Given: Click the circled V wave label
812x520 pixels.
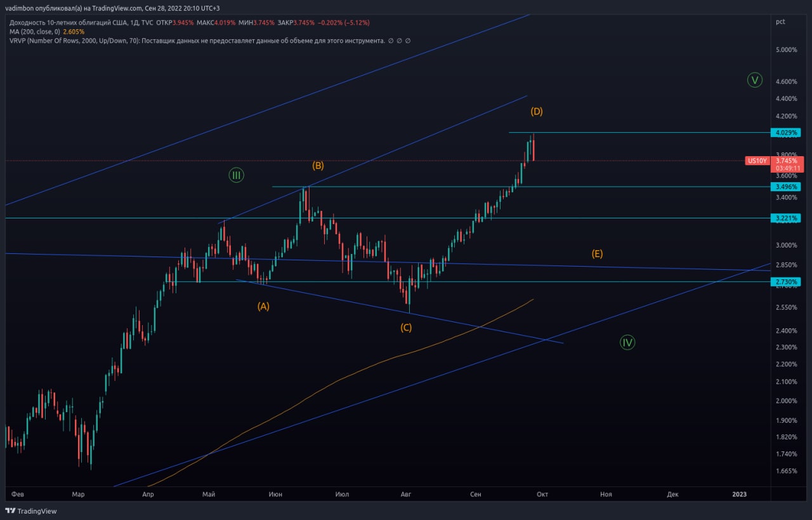Looking at the screenshot, I should [754, 80].
